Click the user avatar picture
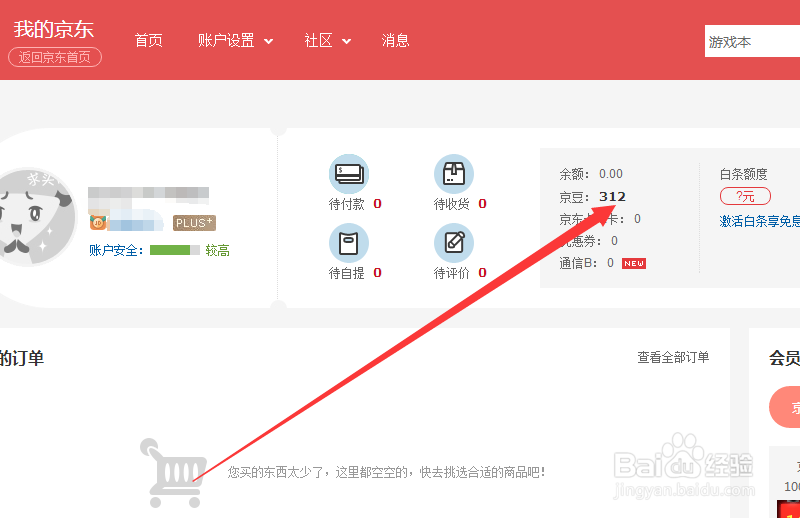 (36, 217)
